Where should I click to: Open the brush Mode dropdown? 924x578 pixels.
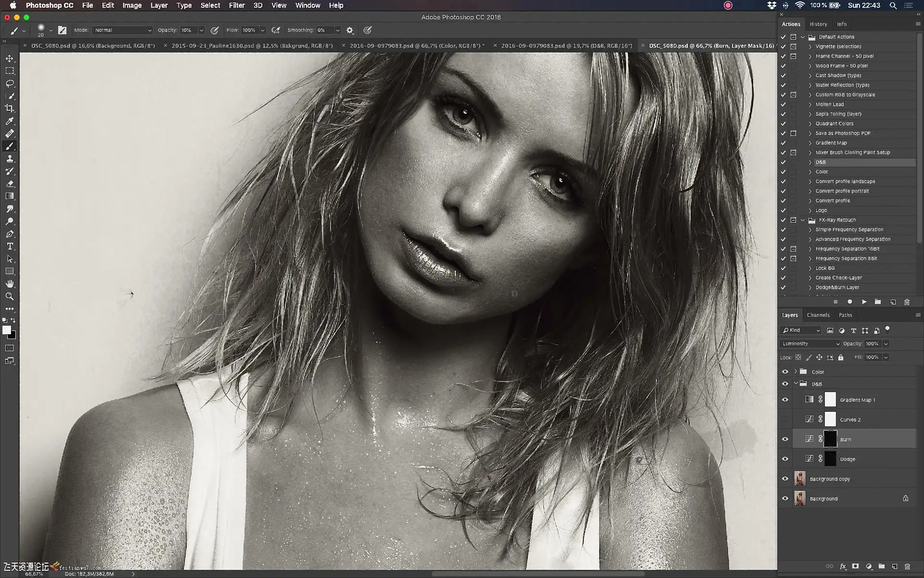[x=122, y=30]
